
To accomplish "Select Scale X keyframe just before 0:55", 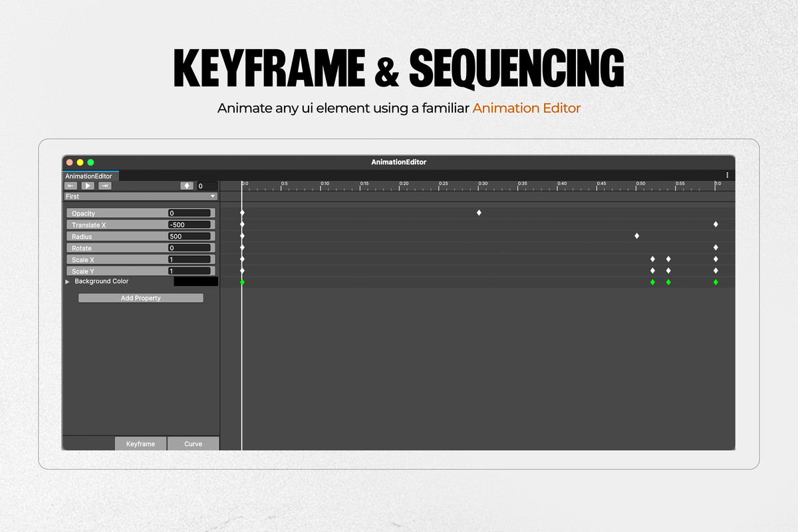I will (x=668, y=259).
